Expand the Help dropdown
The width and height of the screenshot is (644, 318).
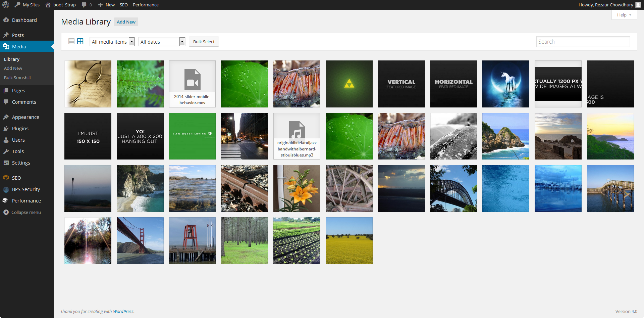[x=623, y=15]
